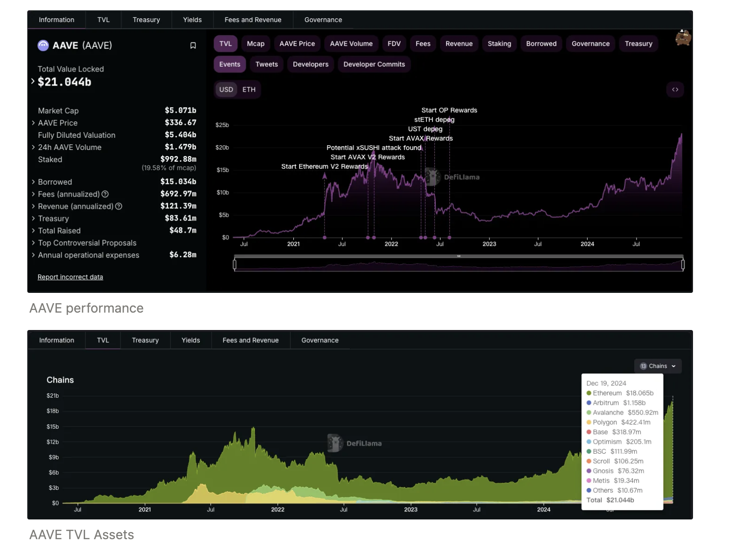Image resolution: width=756 pixels, height=550 pixels.
Task: Open Fees and Revenue tab in Assets panel
Action: point(251,340)
